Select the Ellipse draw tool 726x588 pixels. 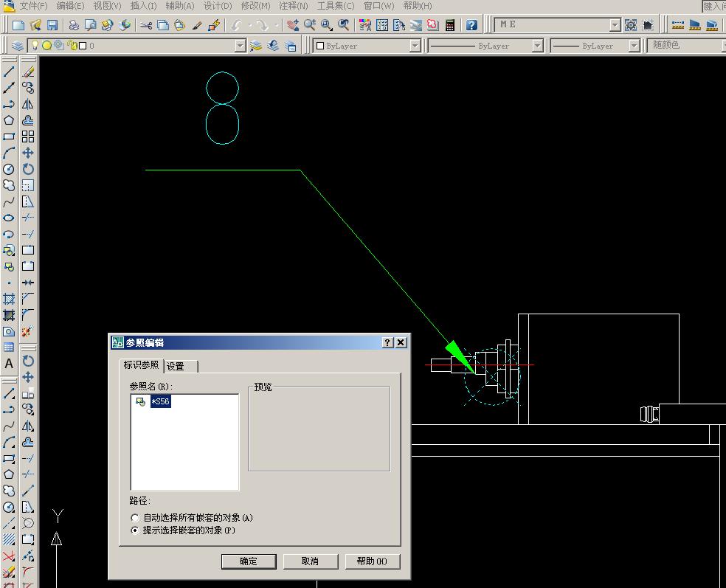[9, 218]
